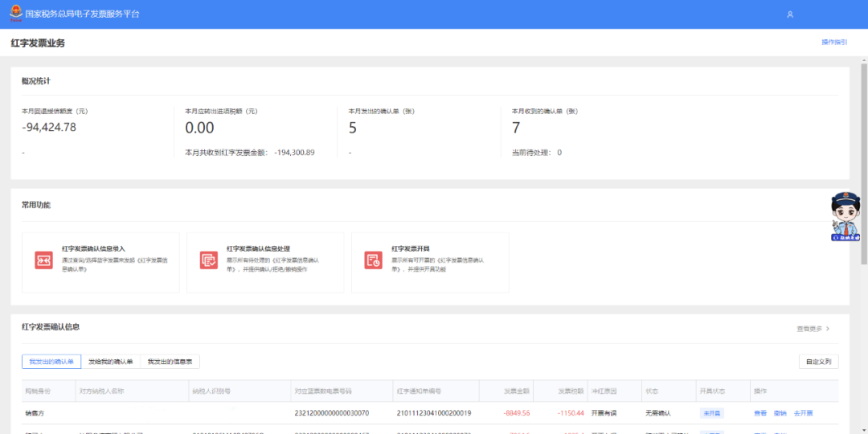The image size is (868, 434).
Task: Click 当前待处理 count text
Action: point(537,152)
